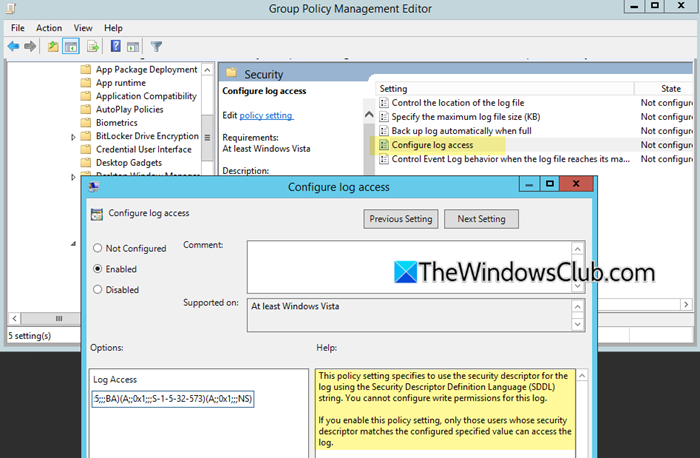Select the App runtime tree item
Screen dimensions: 700x458
[x=121, y=83]
